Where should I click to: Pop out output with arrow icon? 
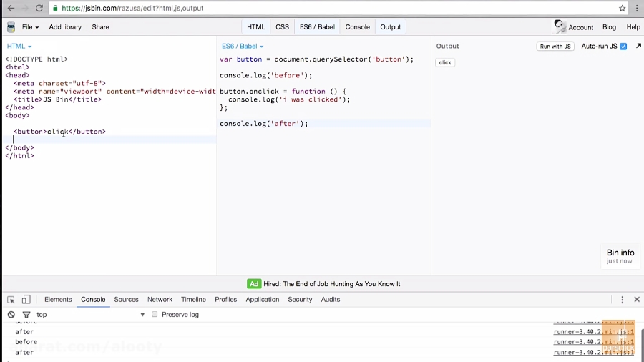638,46
